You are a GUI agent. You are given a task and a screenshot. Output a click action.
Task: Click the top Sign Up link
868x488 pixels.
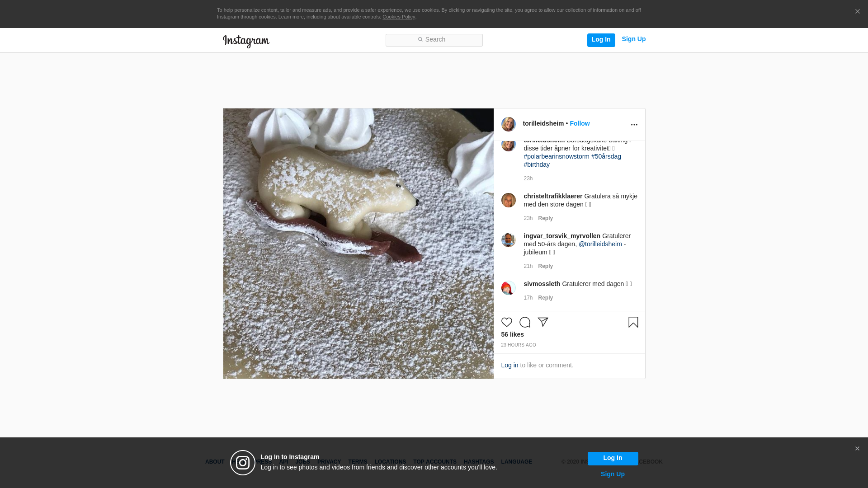click(x=634, y=39)
